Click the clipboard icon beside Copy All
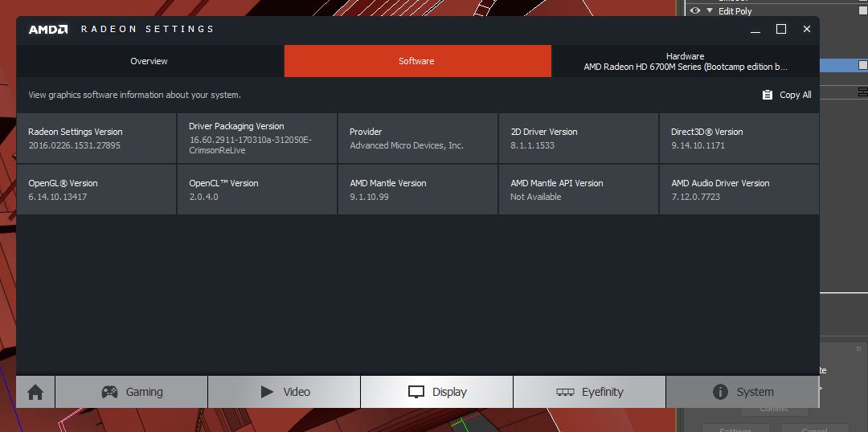This screenshot has height=432, width=868. coord(768,95)
